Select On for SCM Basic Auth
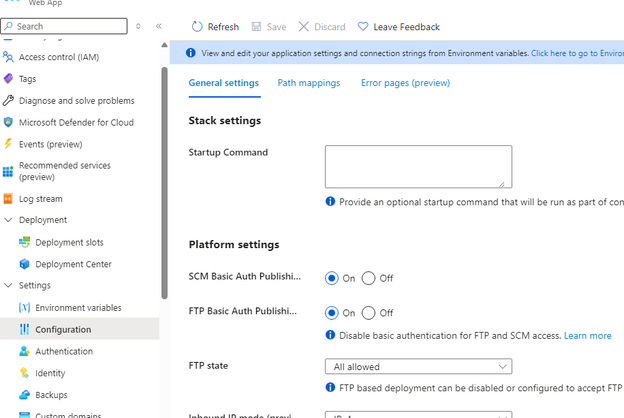The width and height of the screenshot is (624, 418). tap(332, 278)
